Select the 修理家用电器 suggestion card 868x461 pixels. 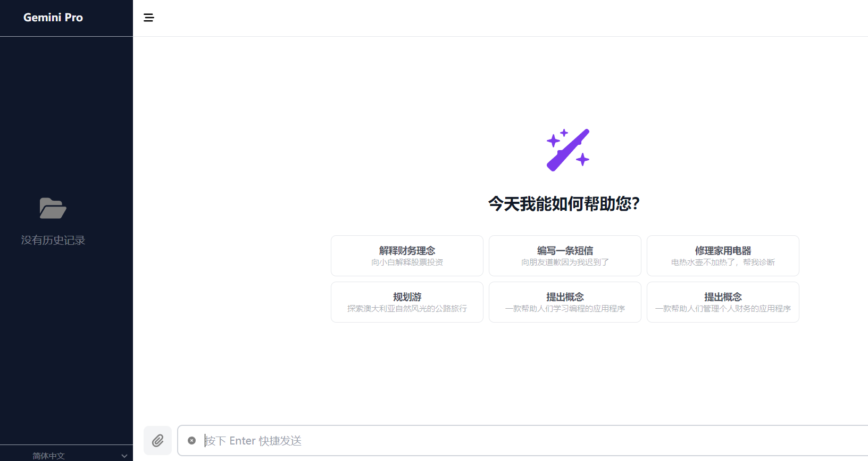pyautogui.click(x=723, y=256)
